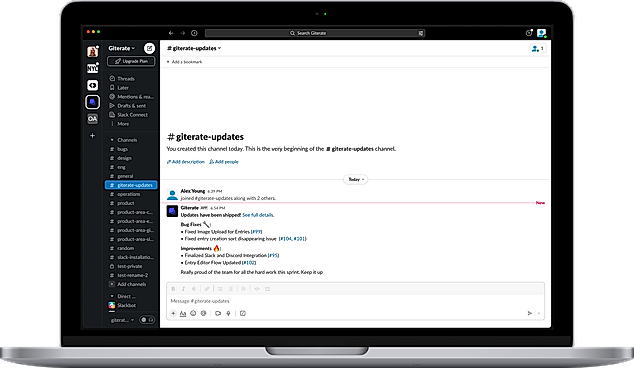Apply blockquote formatting
This screenshot has height=368, width=634.
pyautogui.click(x=243, y=289)
